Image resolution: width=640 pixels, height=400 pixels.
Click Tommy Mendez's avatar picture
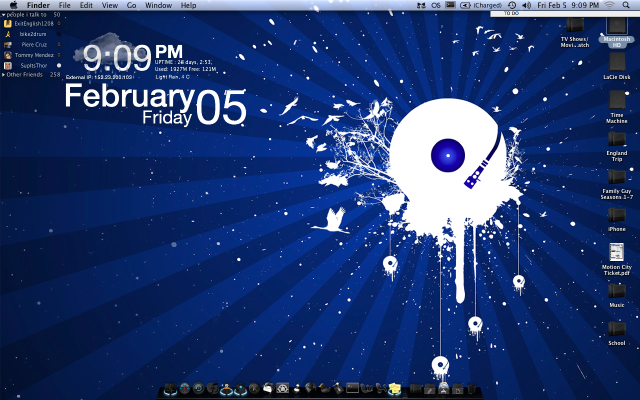(7, 55)
